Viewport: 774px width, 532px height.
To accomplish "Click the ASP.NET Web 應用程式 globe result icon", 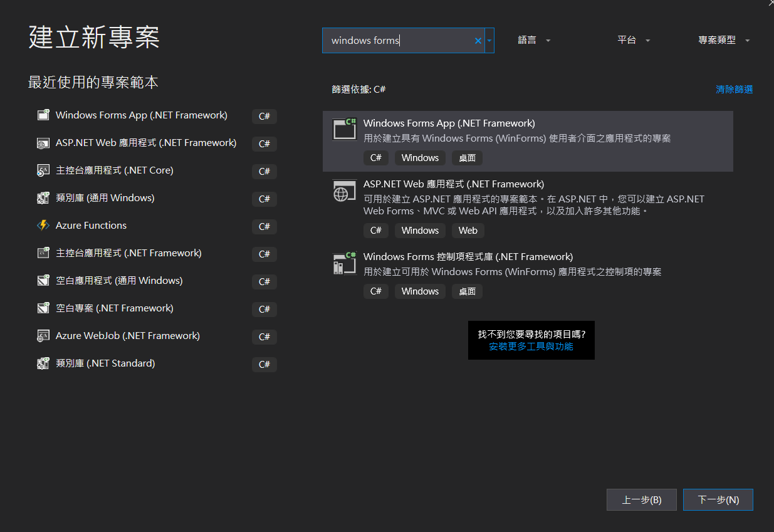I will pos(344,190).
